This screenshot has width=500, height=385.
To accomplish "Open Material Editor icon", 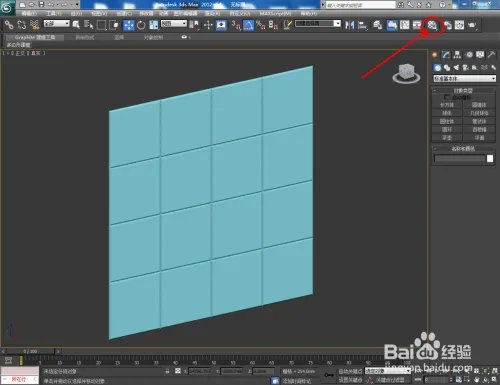I will click(x=432, y=25).
